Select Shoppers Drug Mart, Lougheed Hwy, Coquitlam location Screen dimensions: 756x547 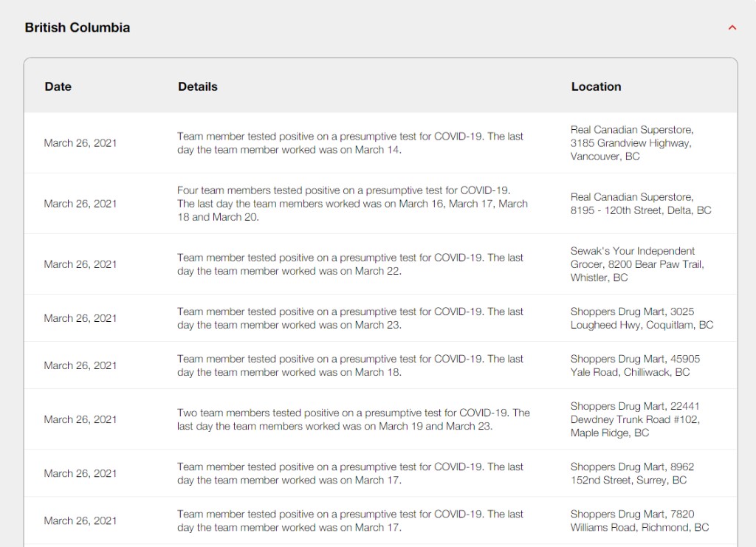[642, 318]
